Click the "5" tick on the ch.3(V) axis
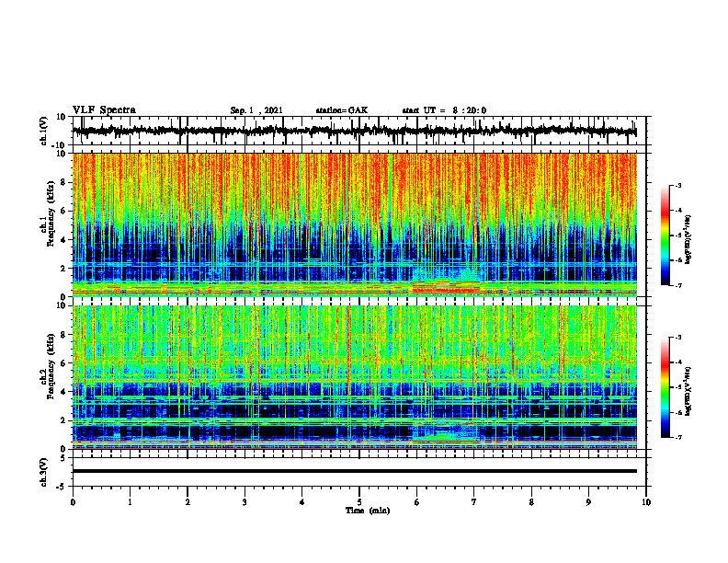Image resolution: width=728 pixels, height=563 pixels. 64,457
